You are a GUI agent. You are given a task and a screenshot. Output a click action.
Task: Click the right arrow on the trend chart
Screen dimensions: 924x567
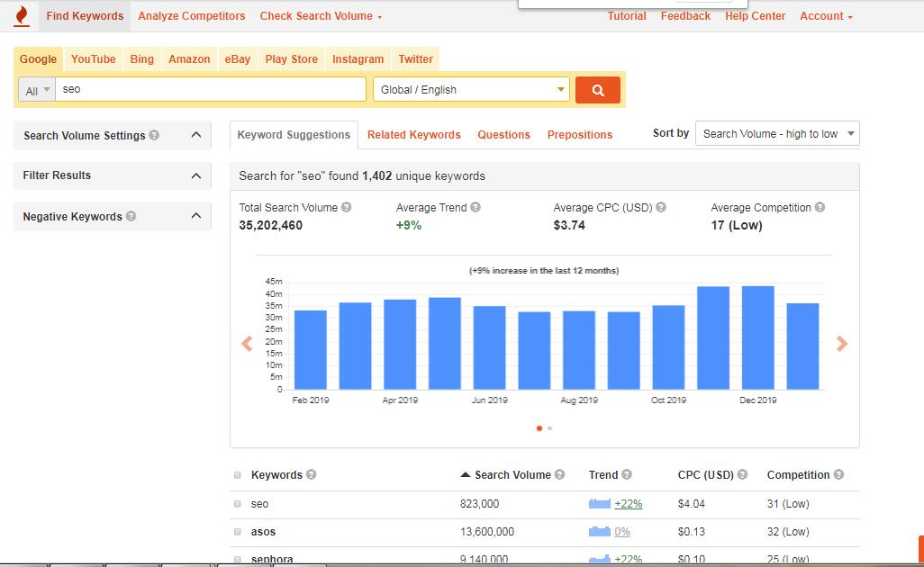click(x=842, y=344)
